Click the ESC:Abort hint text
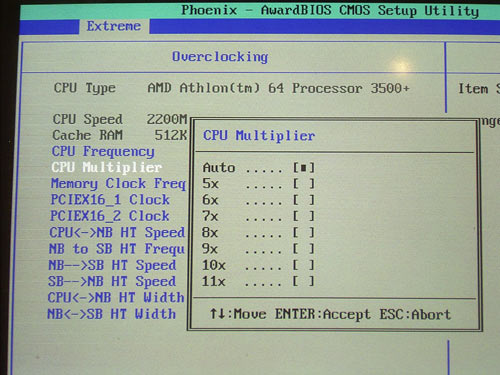Image resolution: width=500 pixels, height=375 pixels. coord(415,314)
